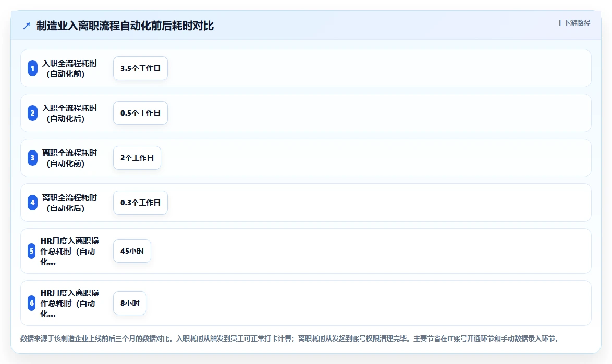Click the 0.5个工作日 value chip
The height and width of the screenshot is (364, 612).
(141, 113)
